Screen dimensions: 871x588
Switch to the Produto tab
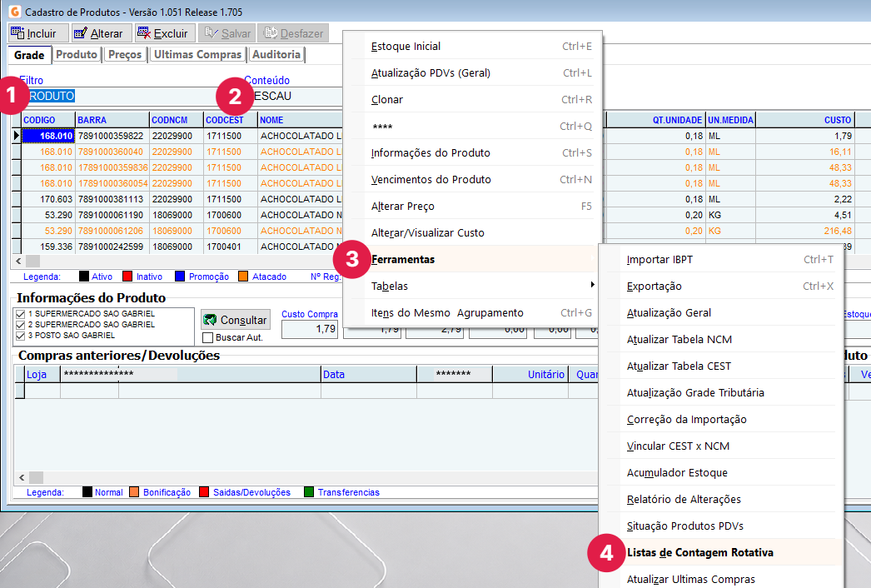tap(77, 54)
